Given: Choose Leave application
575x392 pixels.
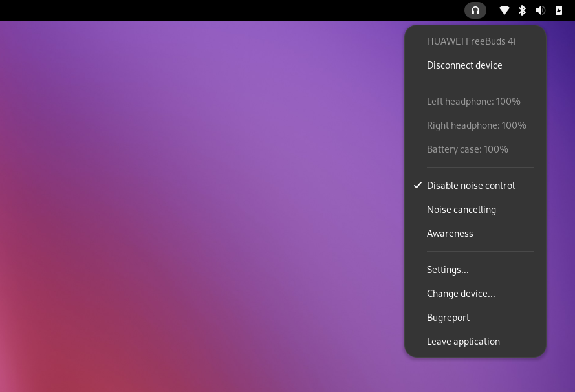Looking at the screenshot, I should 475,342.
